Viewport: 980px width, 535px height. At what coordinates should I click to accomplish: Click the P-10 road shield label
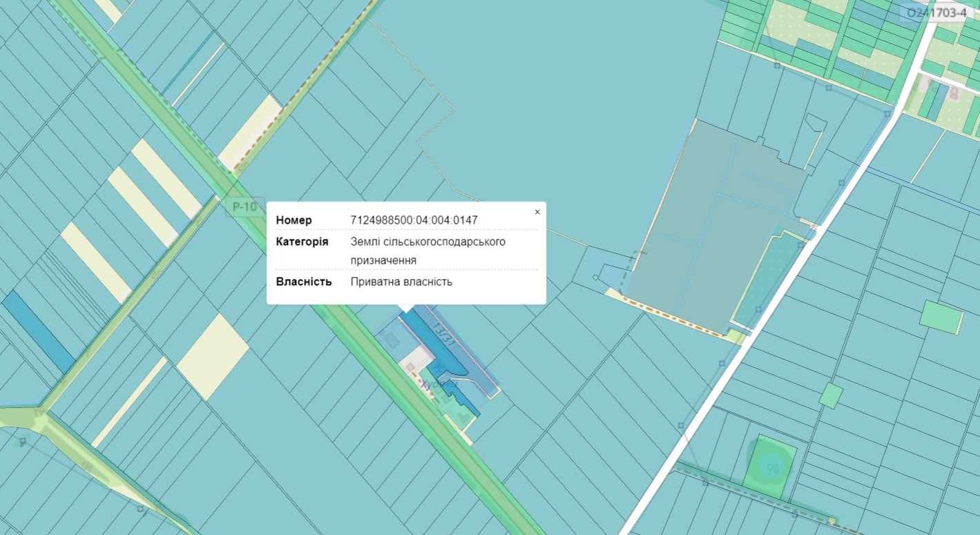[244, 206]
